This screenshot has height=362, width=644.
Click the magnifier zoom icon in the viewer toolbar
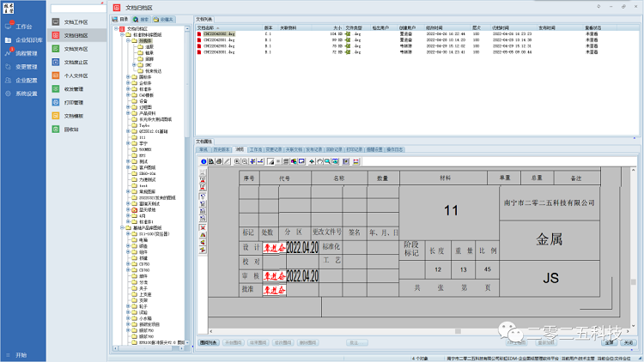327,162
